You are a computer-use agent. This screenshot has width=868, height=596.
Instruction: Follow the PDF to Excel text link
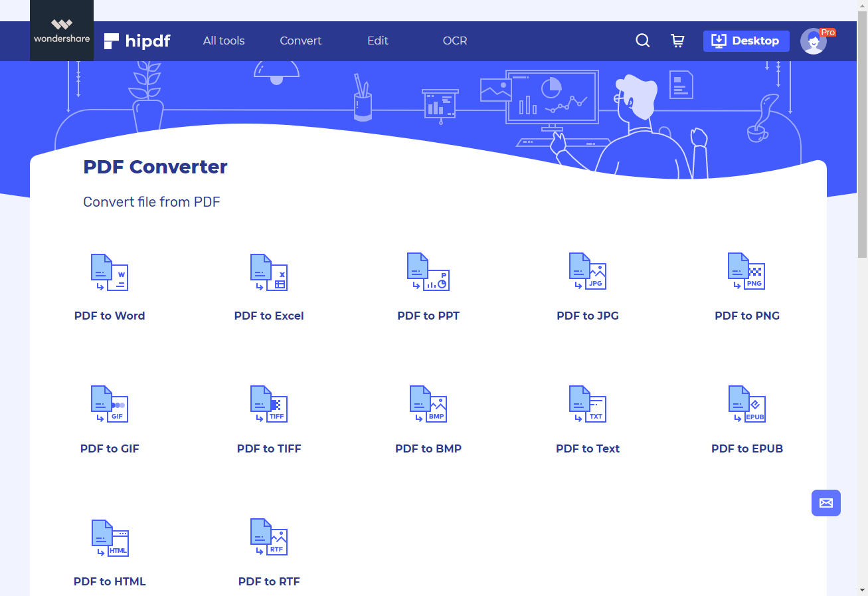tap(269, 316)
